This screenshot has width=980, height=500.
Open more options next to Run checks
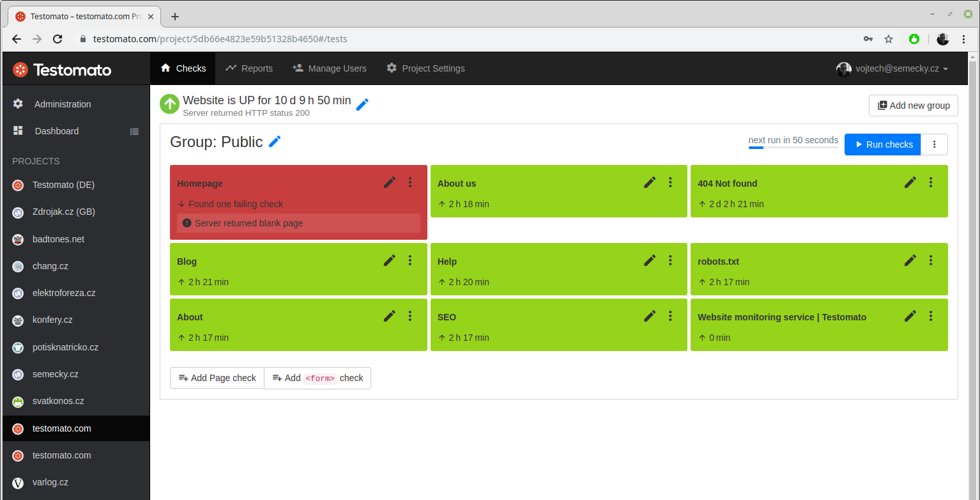[x=934, y=145]
